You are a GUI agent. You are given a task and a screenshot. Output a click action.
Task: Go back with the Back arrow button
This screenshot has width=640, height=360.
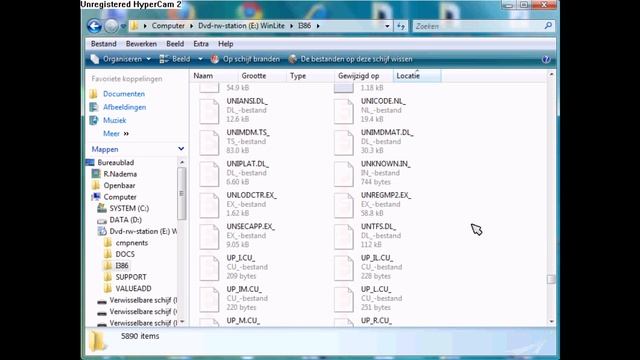click(x=94, y=26)
